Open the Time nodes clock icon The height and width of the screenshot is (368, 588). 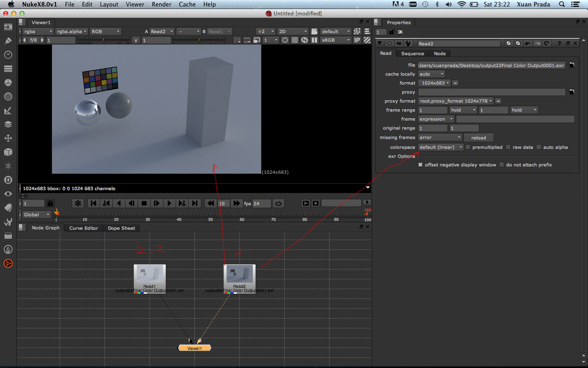click(x=8, y=55)
